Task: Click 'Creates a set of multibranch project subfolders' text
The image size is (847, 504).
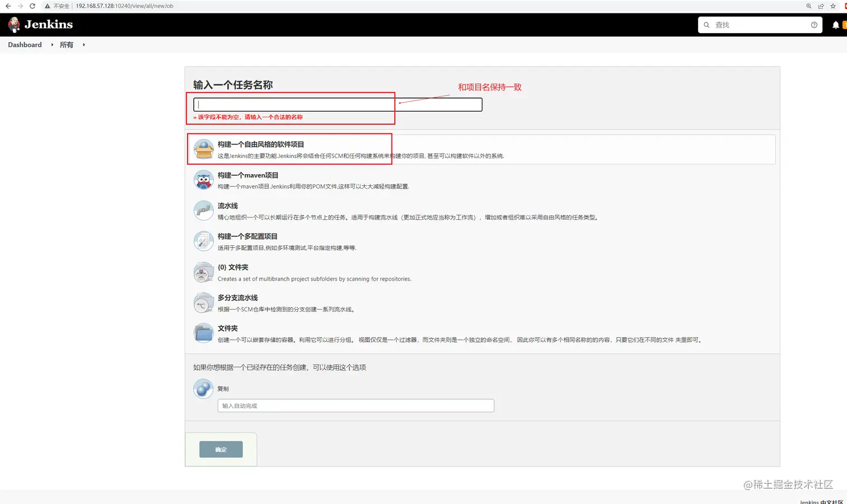Action: [x=314, y=279]
